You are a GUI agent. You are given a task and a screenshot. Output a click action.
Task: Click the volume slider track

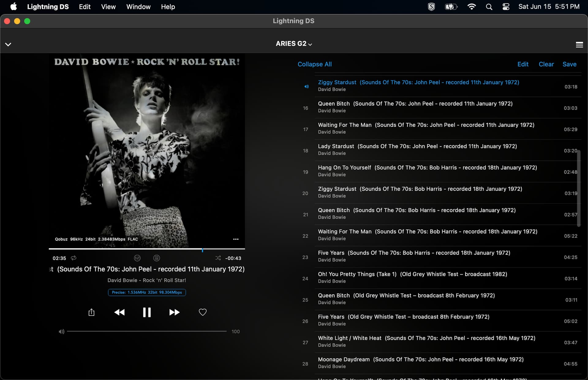tap(147, 331)
